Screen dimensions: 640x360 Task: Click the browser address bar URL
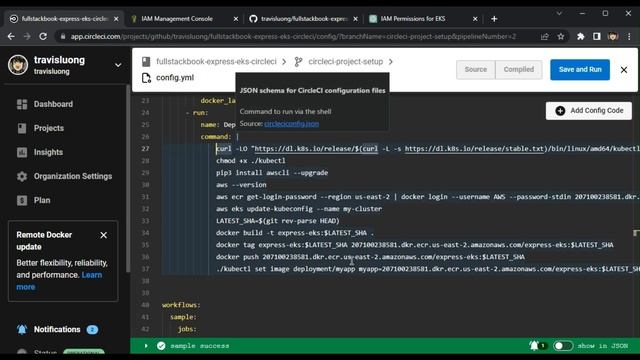point(293,36)
